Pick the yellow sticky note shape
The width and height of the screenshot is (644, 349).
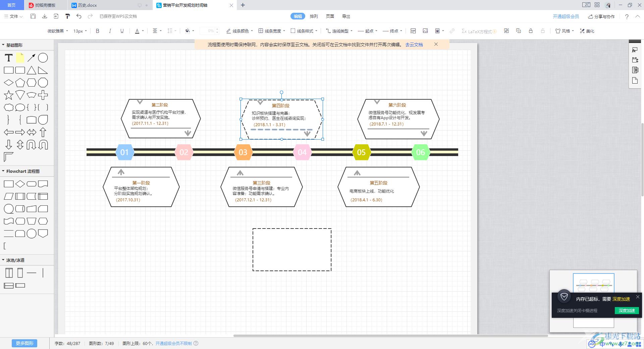click(20, 58)
